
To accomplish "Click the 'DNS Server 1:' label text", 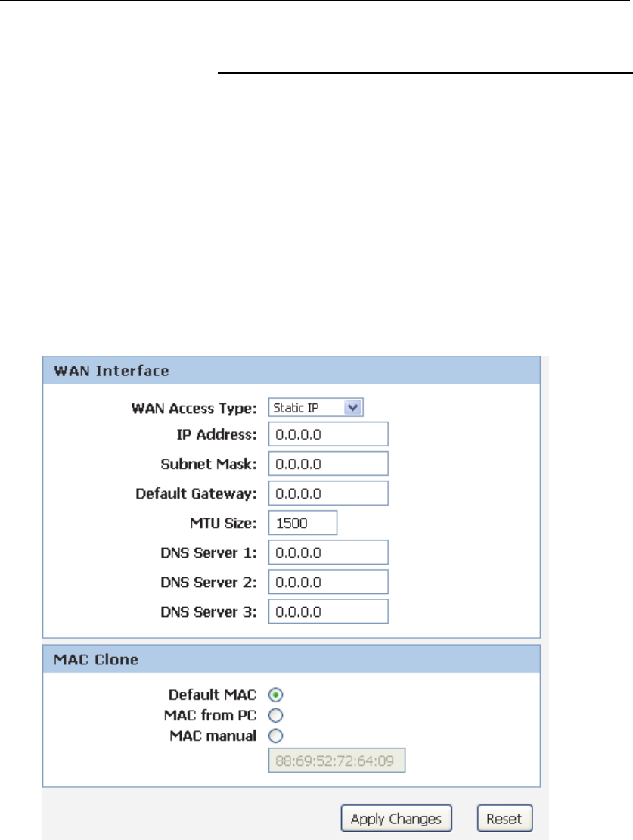I will [x=209, y=553].
